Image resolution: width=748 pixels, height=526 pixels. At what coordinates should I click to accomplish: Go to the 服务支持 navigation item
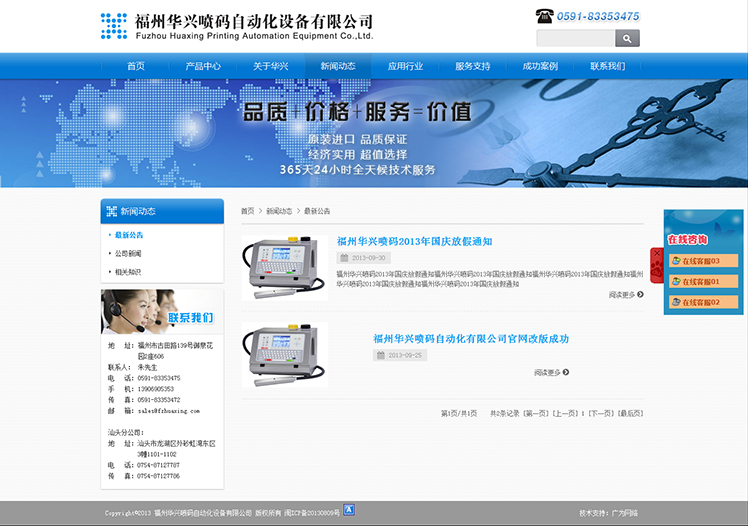(473, 66)
